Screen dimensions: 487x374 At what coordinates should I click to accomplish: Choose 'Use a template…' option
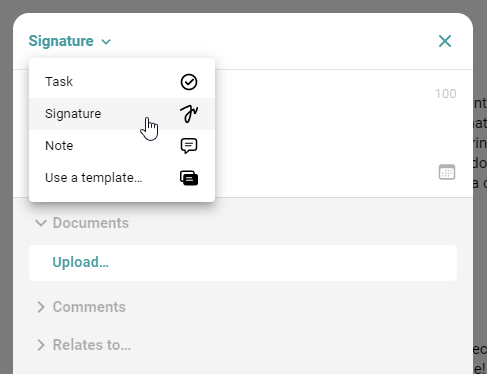click(122, 178)
